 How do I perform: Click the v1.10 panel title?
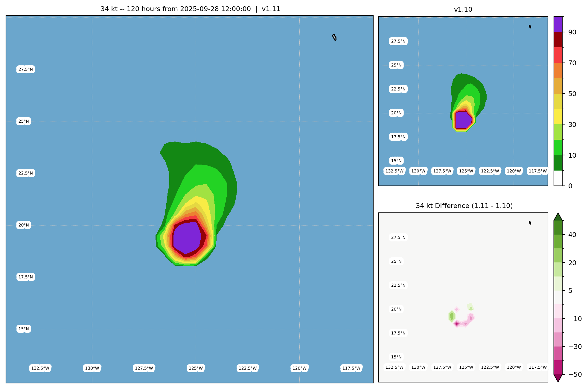(463, 10)
